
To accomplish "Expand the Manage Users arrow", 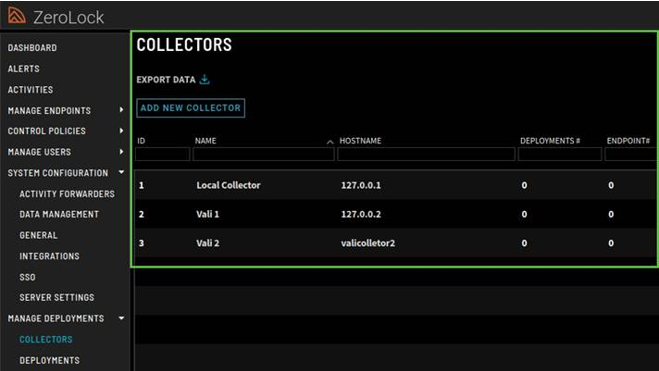I will (x=121, y=152).
